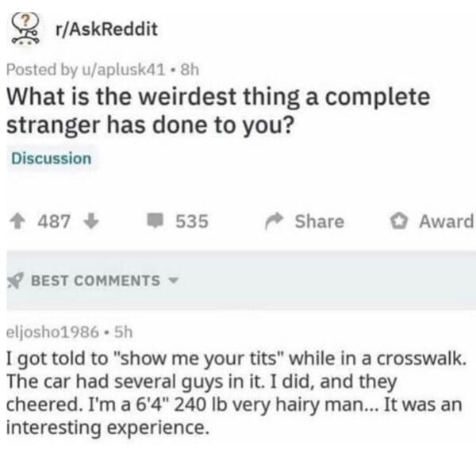Open the post title about weirdest stranger

(x=218, y=111)
